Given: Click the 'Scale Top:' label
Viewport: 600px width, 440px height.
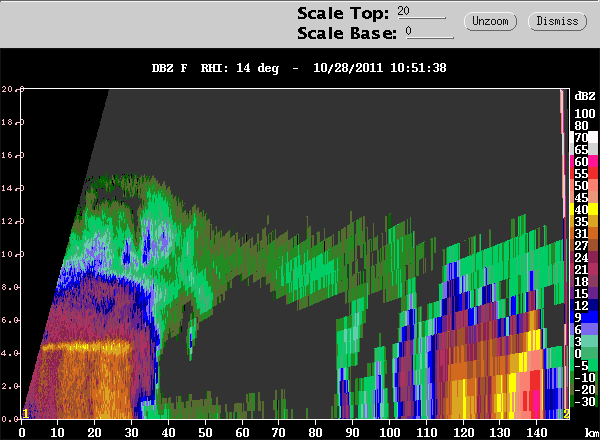Looking at the screenshot, I should pyautogui.click(x=343, y=13).
